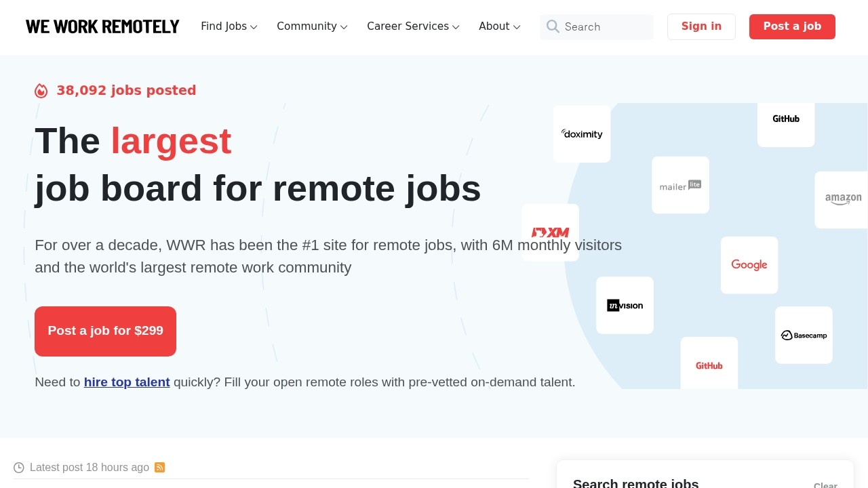Open the hire top talent link
Screen dimensions: 868x488
click(x=127, y=382)
